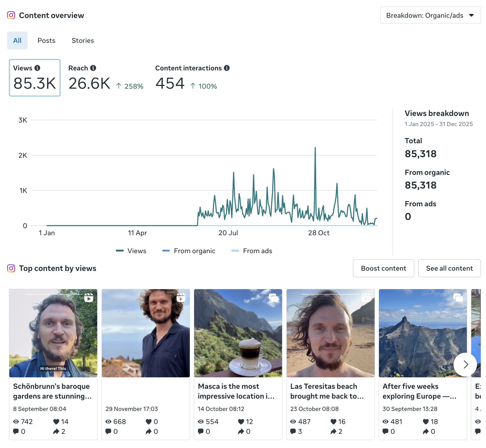Click the Boost content button
Screen dimensions: 486x448
click(x=383, y=268)
